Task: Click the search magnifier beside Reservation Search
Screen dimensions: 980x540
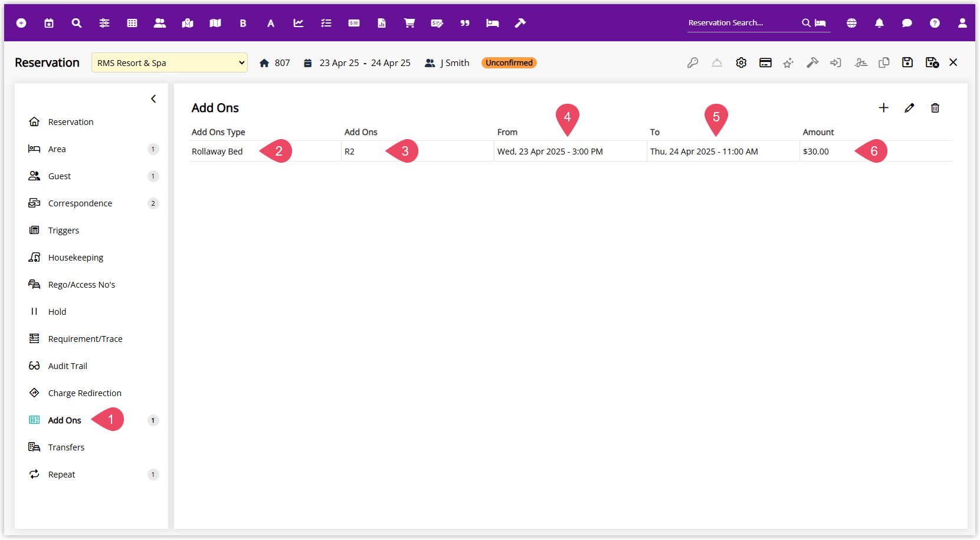Action: tap(806, 23)
